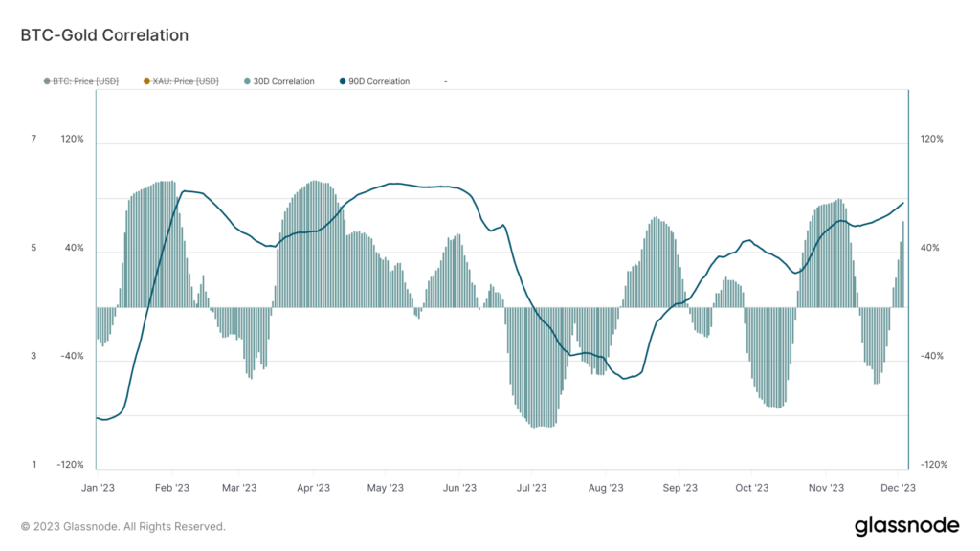Click the gray BTC Price legend dot
The height and width of the screenshot is (551, 980).
(47, 82)
